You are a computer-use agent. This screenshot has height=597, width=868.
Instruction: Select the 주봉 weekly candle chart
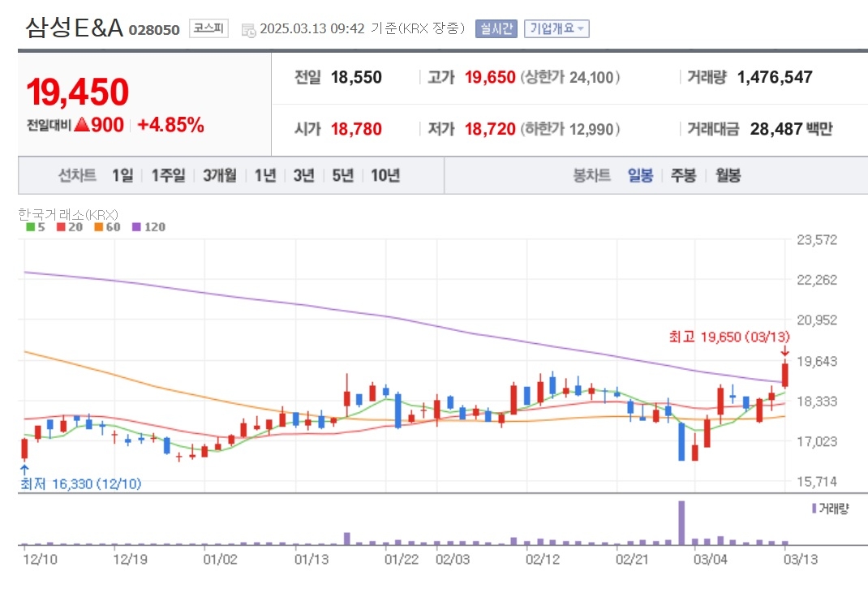[x=683, y=175]
